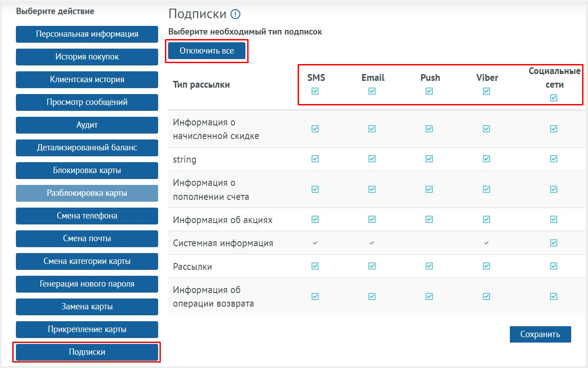The width and height of the screenshot is (588, 368).
Task: Toggle Социальные сети for Системная информация
Action: [553, 243]
